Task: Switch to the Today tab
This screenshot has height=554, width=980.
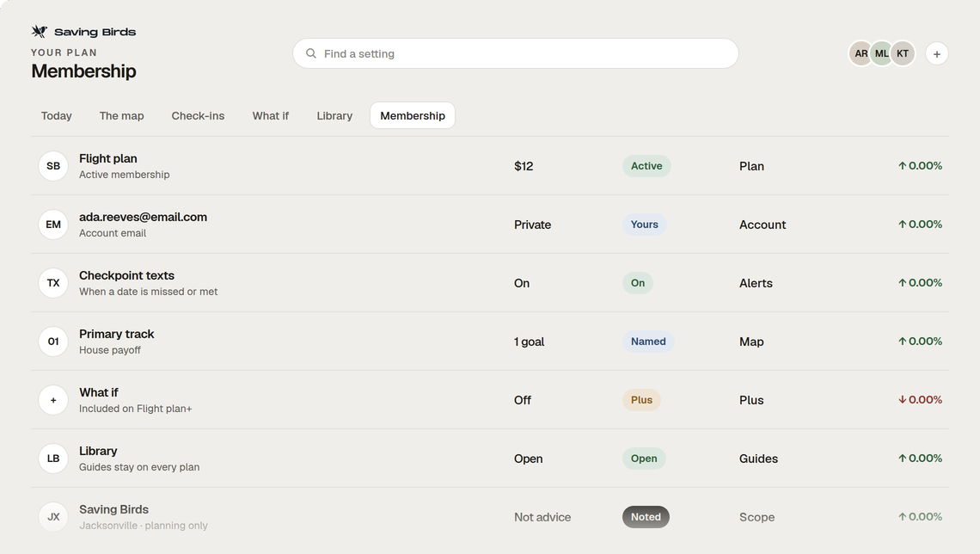Action: 56,115
